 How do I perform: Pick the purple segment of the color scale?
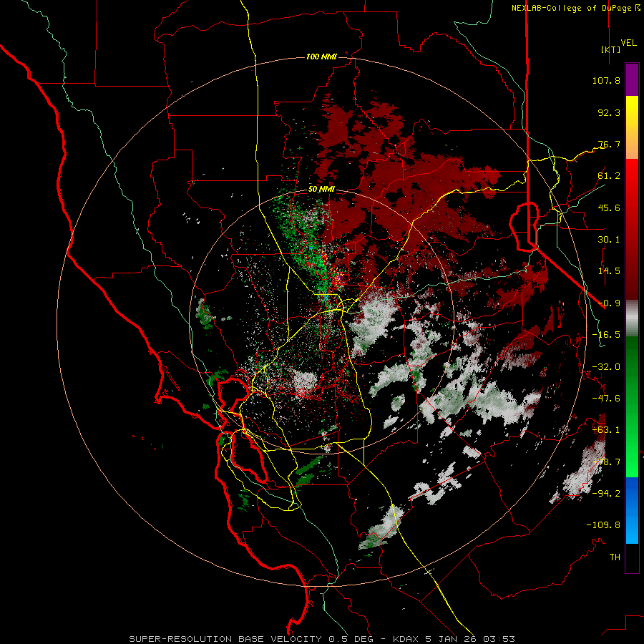click(x=632, y=79)
